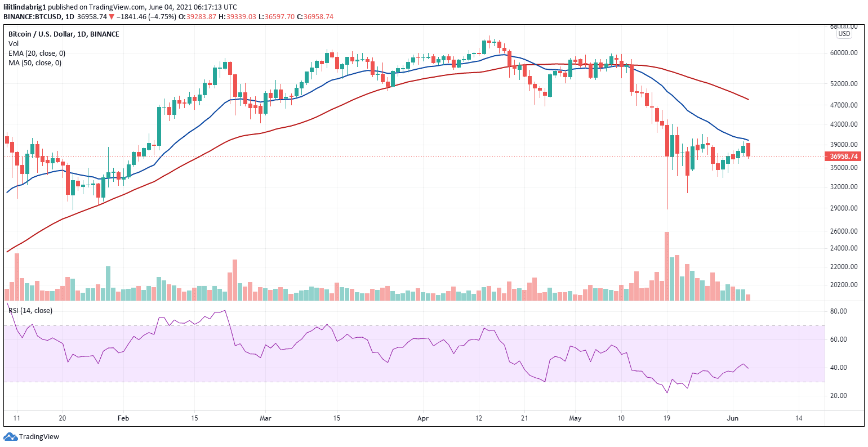Click the 60000.00 price axis label
The height and width of the screenshot is (447, 868).
point(843,53)
